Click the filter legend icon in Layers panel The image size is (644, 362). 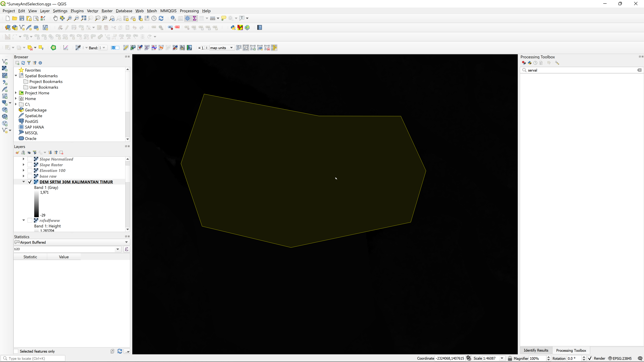(x=35, y=153)
